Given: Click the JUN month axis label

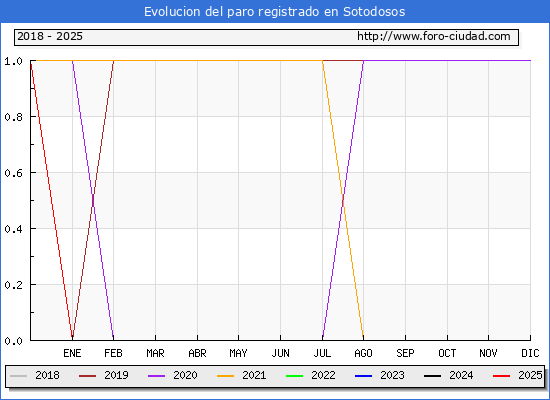Looking at the screenshot, I should pyautogui.click(x=281, y=353).
